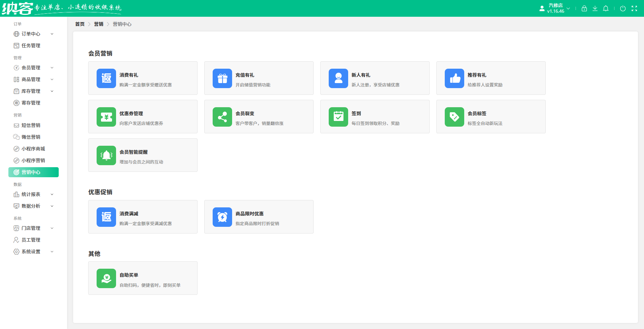The height and width of the screenshot is (329, 644).
Task: Click the 纳客 logo in header
Action: [x=17, y=8]
